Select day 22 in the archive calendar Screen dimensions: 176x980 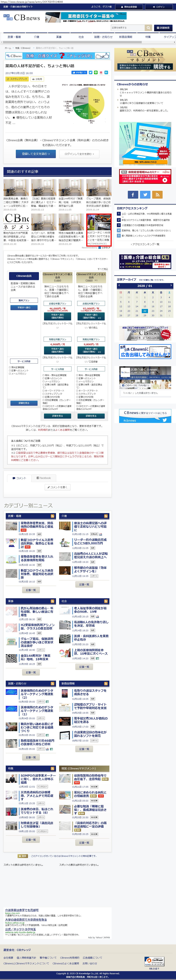(145, 311)
